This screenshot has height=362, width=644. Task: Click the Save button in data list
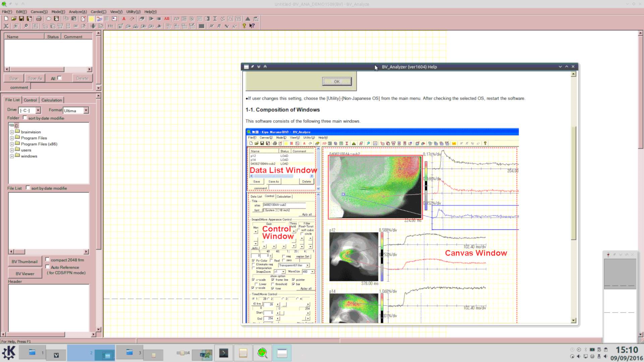click(x=14, y=78)
